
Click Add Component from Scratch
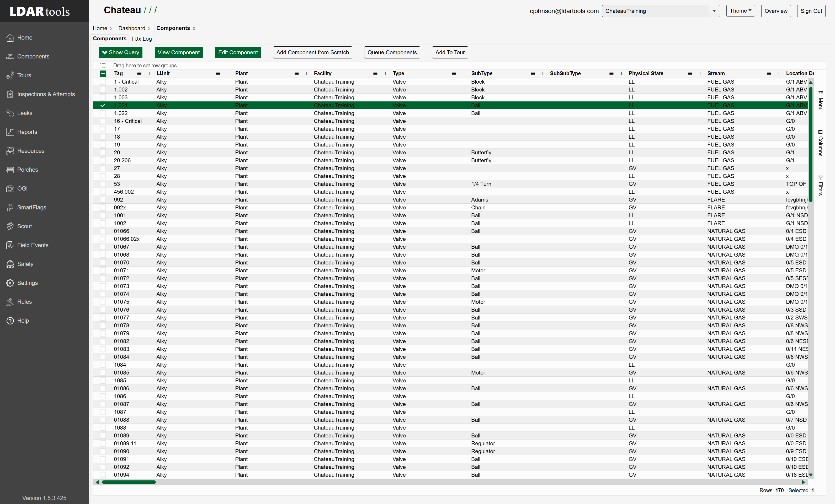point(312,52)
